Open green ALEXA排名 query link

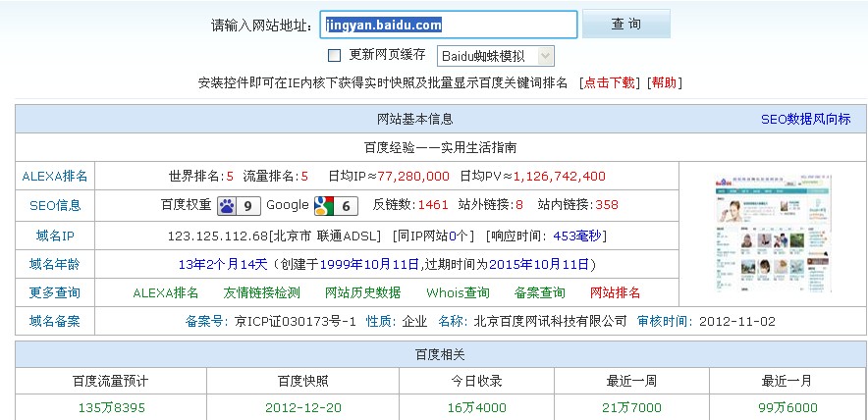(x=166, y=292)
